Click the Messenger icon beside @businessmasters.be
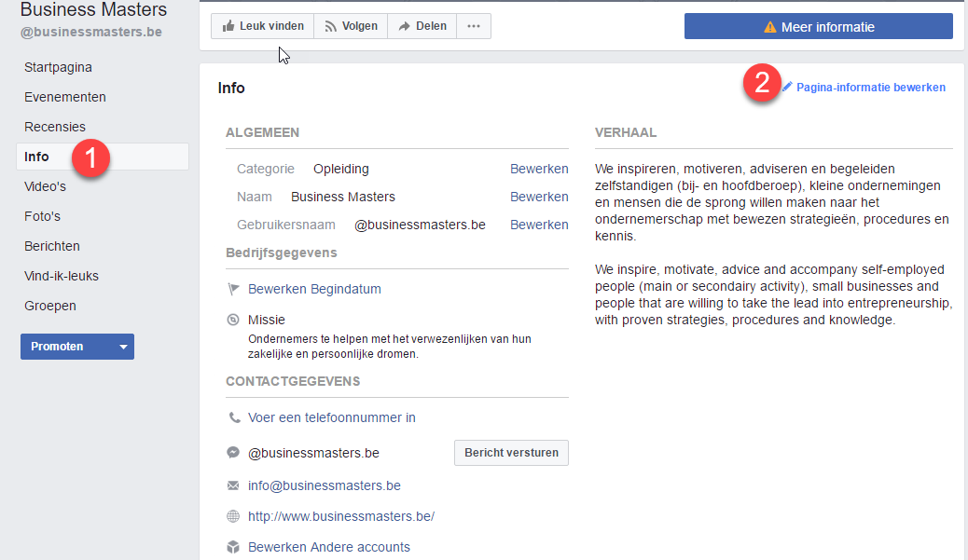Image resolution: width=968 pixels, height=560 pixels. click(233, 453)
